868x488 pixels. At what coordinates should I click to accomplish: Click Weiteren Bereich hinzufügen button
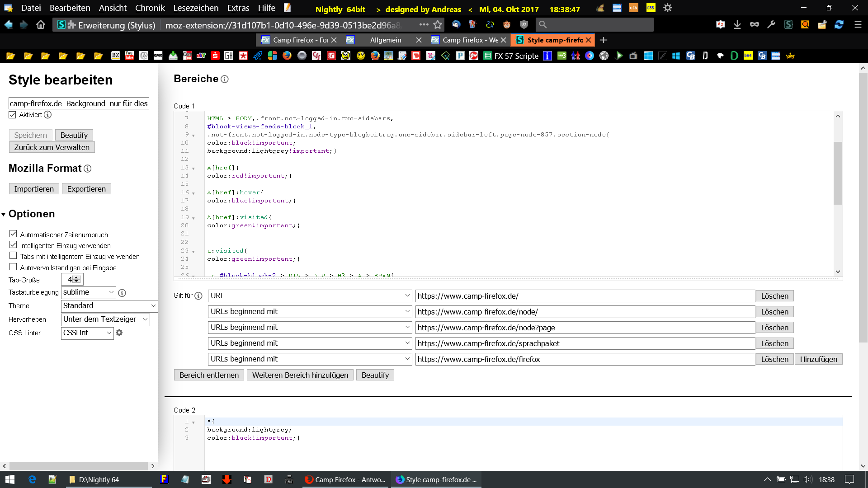(300, 375)
